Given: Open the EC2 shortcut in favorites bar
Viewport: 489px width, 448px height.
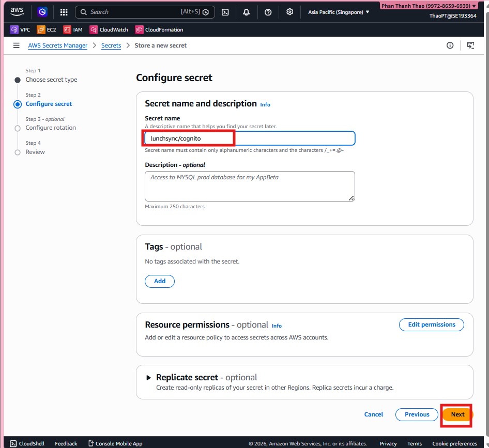Looking at the screenshot, I should pyautogui.click(x=47, y=30).
